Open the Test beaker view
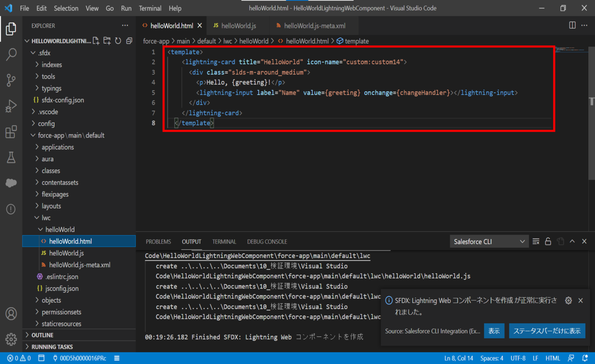595x364 pixels. 11,157
